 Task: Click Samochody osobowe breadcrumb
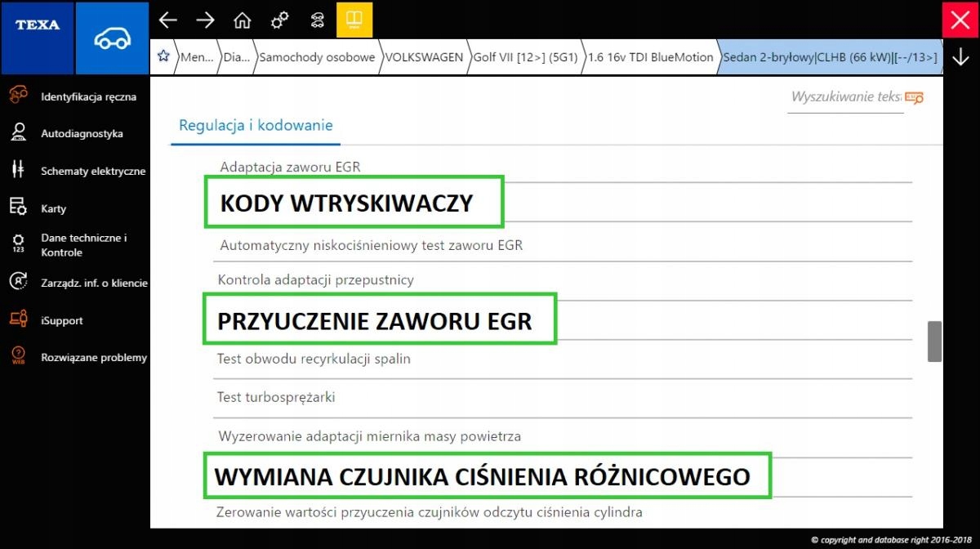click(317, 57)
